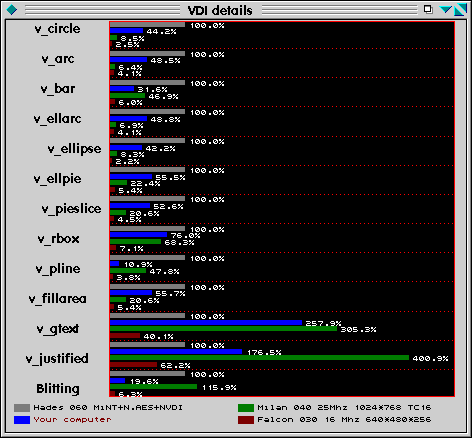
Task: Click the VDI details window title
Action: pos(220,11)
